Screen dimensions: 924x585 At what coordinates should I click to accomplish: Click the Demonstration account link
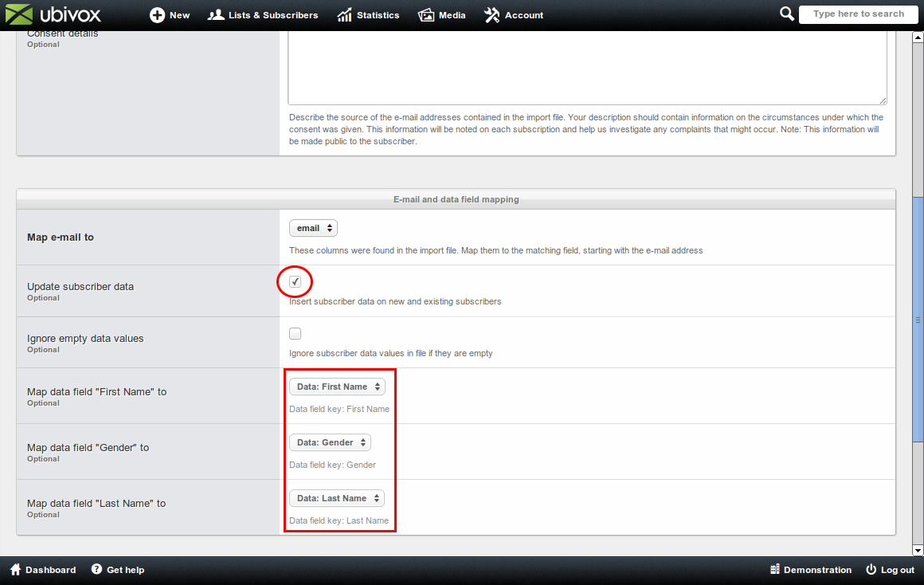coord(811,570)
